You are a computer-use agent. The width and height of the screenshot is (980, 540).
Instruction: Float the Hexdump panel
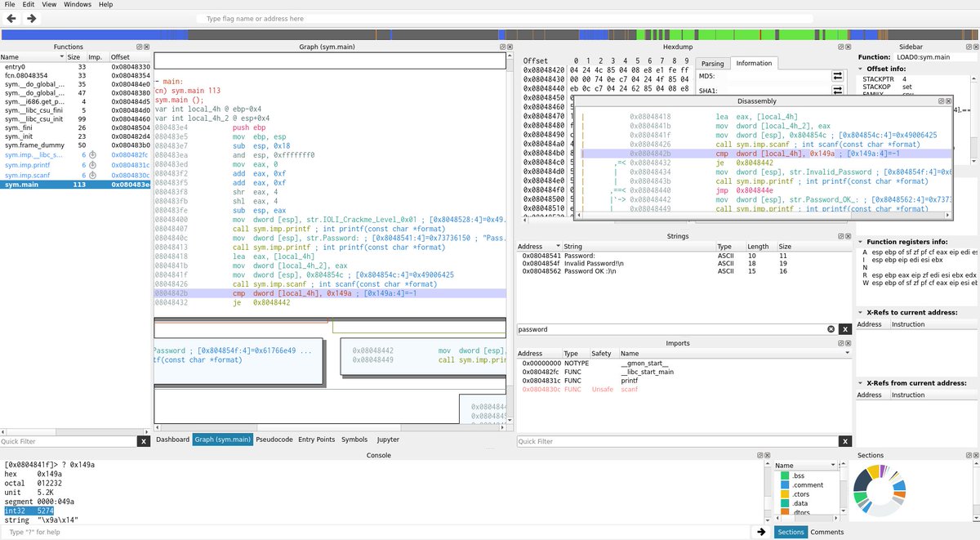[x=840, y=47]
